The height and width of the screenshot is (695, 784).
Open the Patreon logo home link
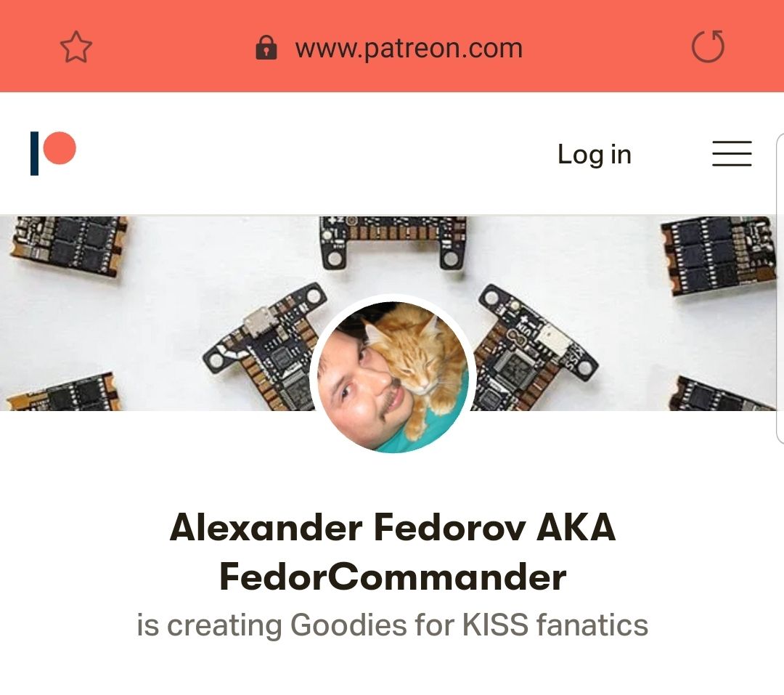click(x=53, y=153)
